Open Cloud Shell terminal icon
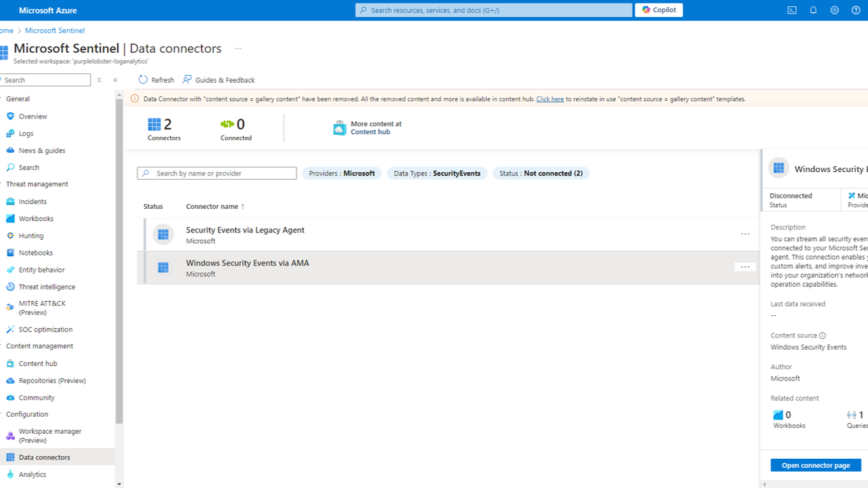The width and height of the screenshot is (868, 488). [792, 10]
